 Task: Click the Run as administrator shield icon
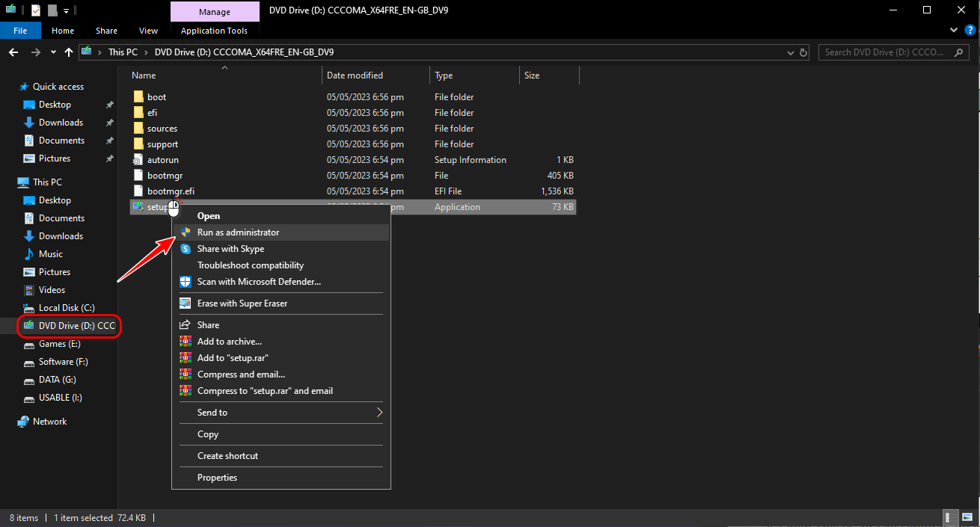(x=185, y=232)
